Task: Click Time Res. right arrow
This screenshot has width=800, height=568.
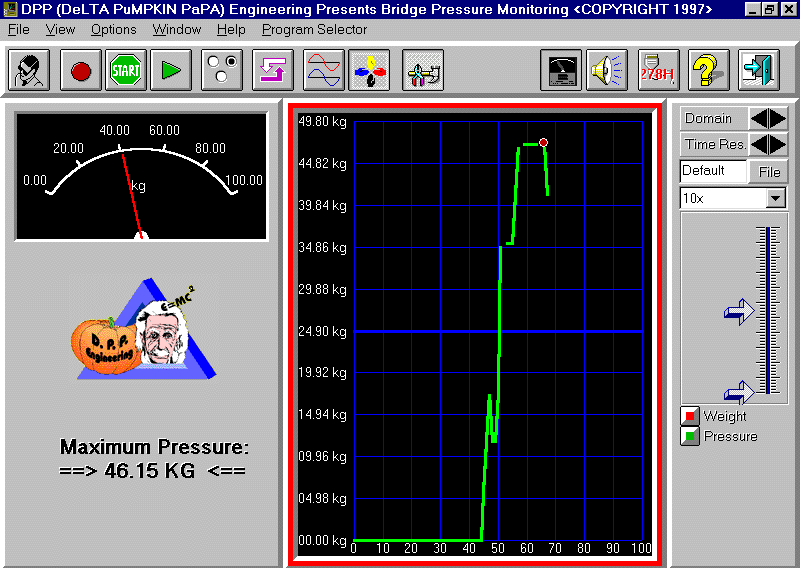Action: [778, 144]
